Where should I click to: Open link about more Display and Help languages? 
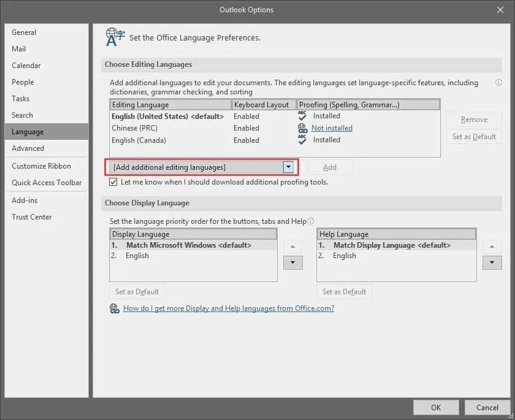coord(229,308)
